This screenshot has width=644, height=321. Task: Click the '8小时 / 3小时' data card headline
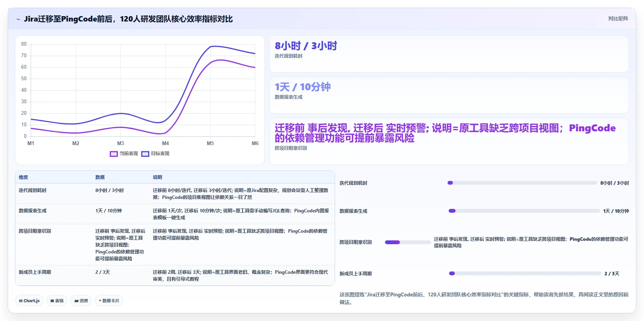pos(306,46)
